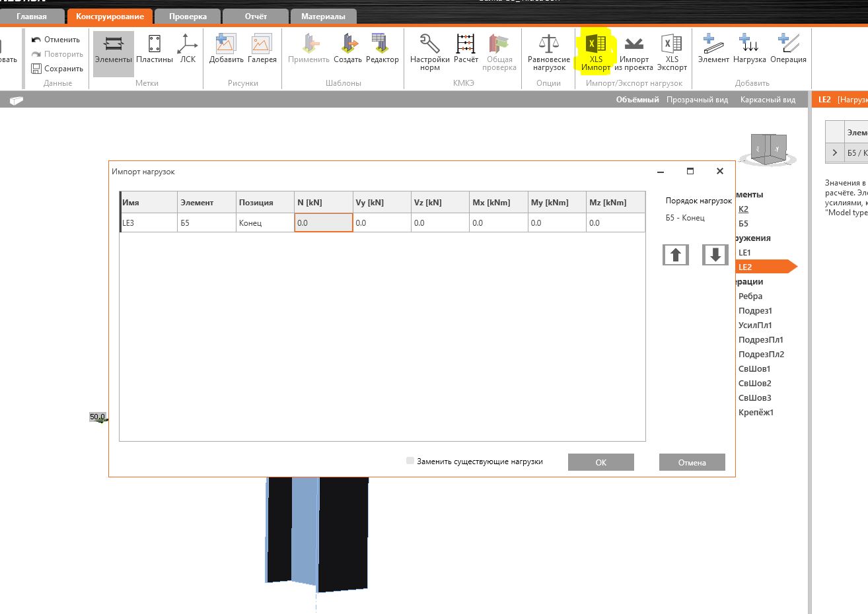Click the Имя column header
Viewport: 868px width, 614px height.
coord(149,202)
